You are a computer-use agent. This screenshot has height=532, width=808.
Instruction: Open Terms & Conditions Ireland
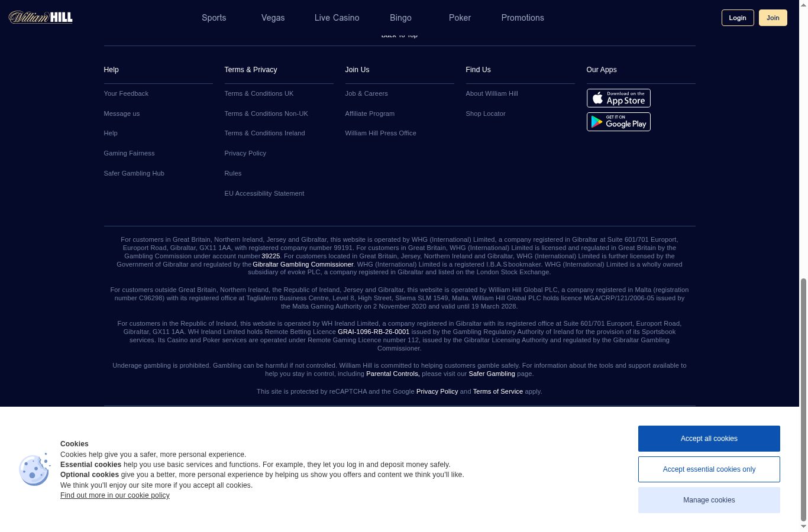click(264, 133)
